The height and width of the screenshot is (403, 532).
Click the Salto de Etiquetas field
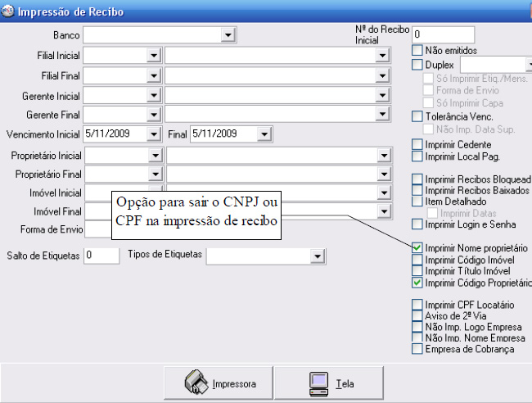point(101,256)
